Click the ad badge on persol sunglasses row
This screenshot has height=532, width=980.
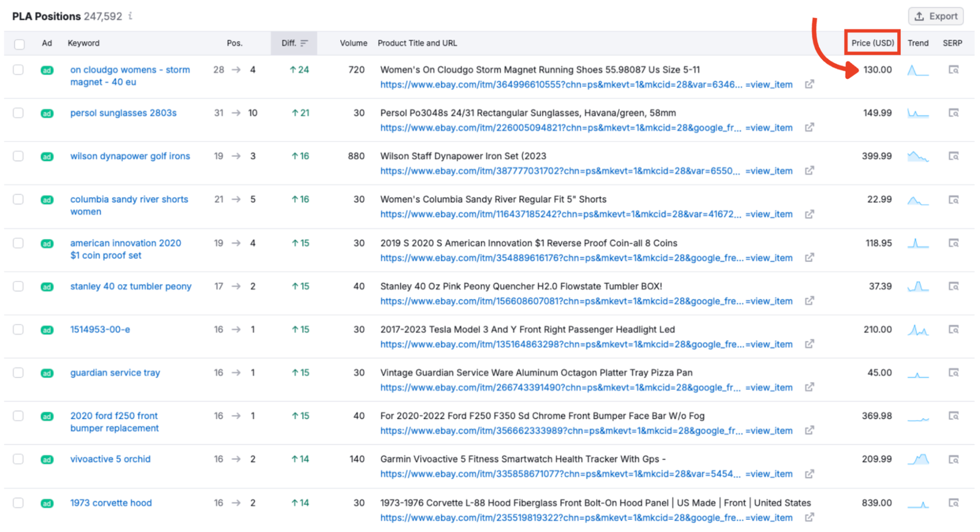tap(47, 113)
